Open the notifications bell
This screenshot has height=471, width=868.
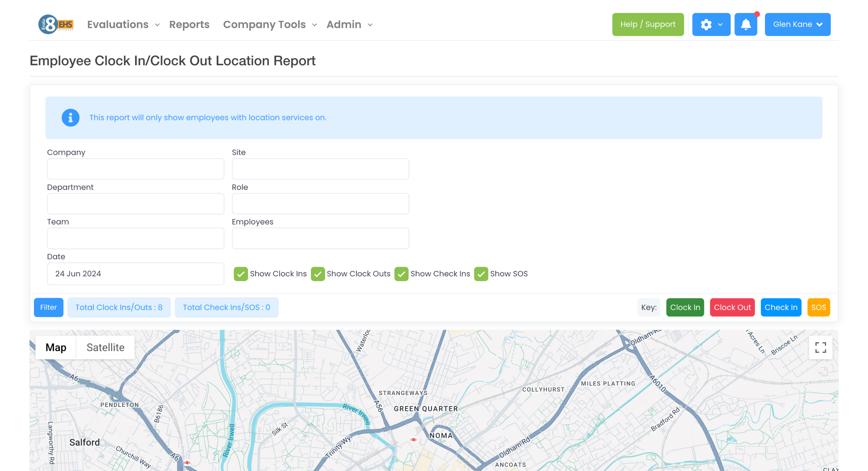pos(746,24)
